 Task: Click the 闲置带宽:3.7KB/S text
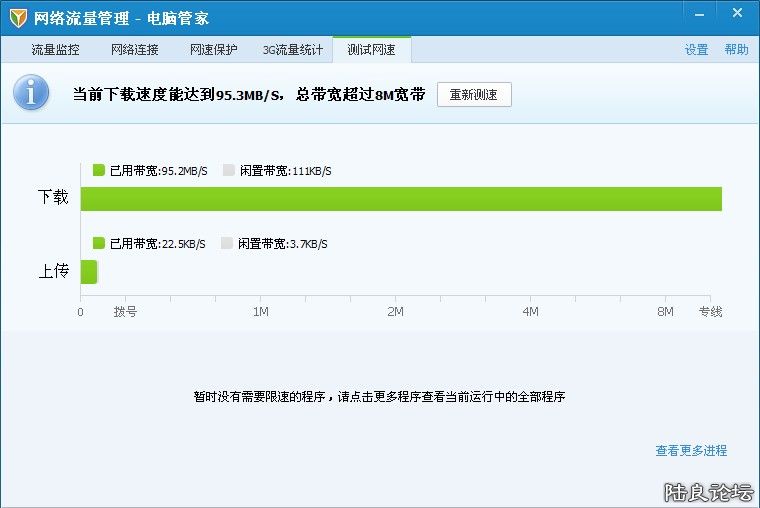point(283,243)
